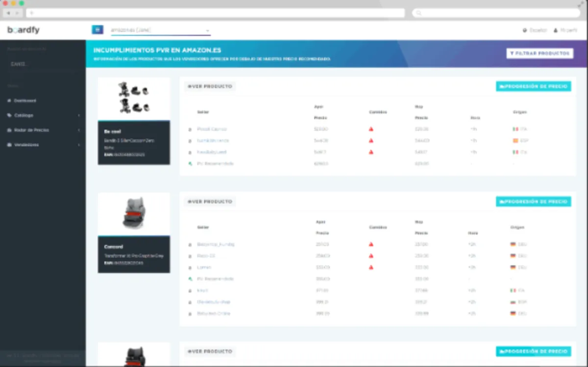
Task: Click the Radar de Precios icon
Action: (9, 130)
